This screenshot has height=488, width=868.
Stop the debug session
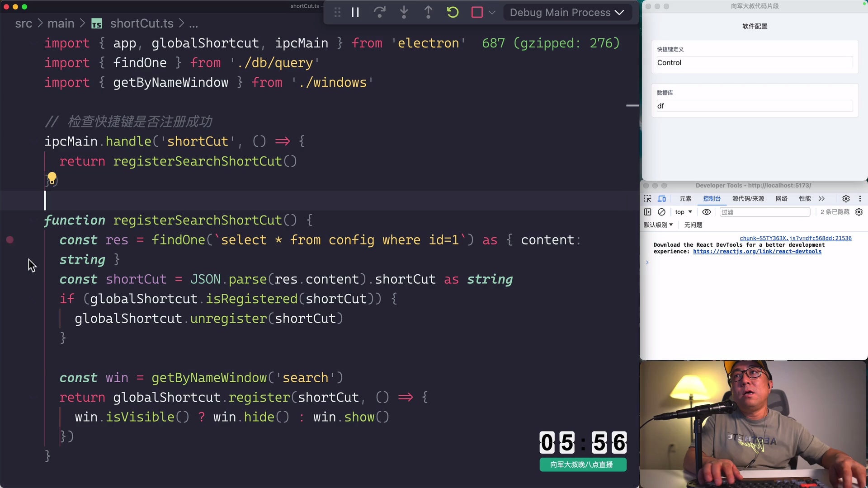(x=476, y=12)
